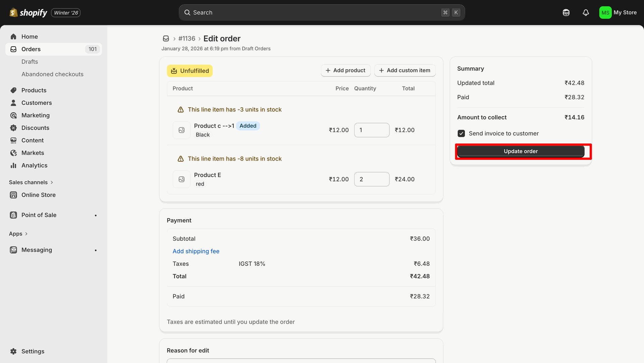Open the Sidekick assistant icon
644x363 pixels.
click(566, 13)
